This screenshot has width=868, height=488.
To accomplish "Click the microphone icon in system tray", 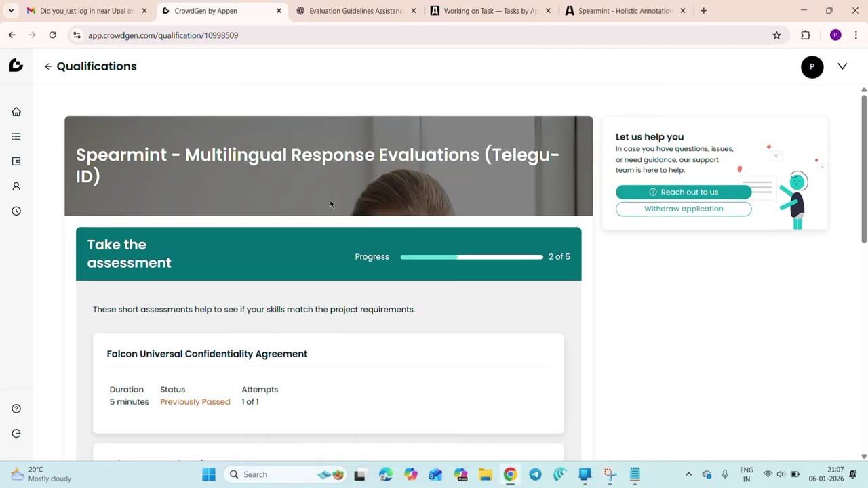I will click(x=725, y=474).
